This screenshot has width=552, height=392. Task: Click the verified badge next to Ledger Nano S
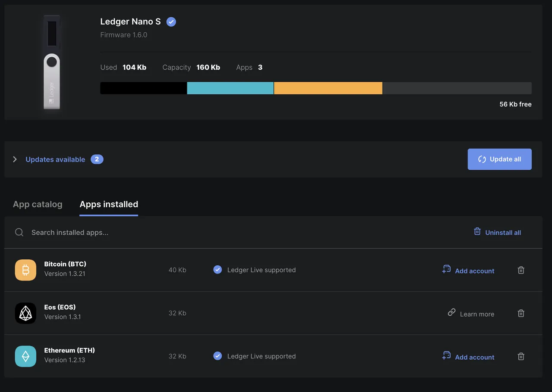click(x=171, y=22)
